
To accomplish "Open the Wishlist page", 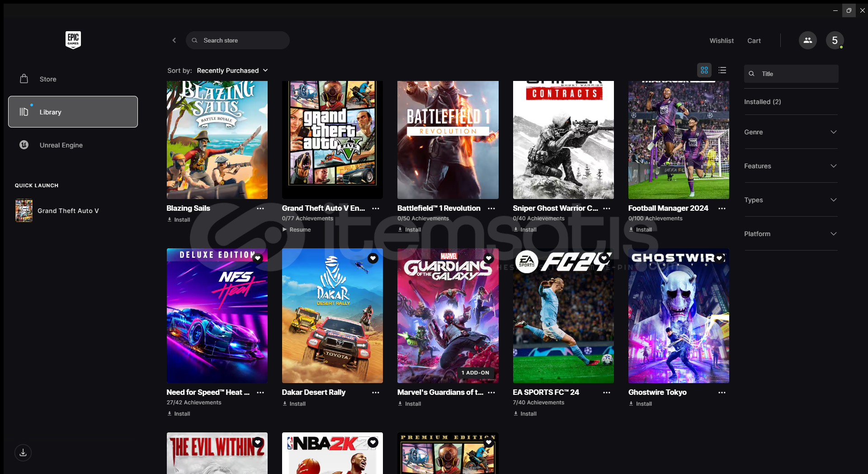I will (x=722, y=41).
